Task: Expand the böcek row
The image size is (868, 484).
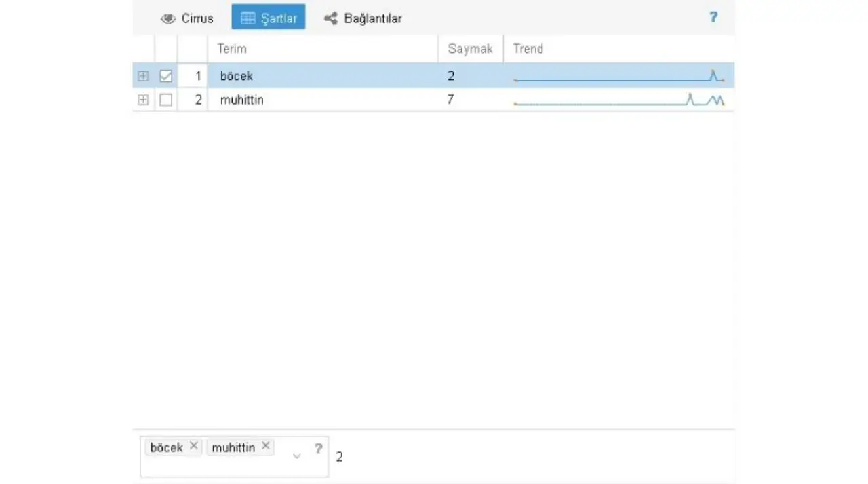Action: (143, 76)
